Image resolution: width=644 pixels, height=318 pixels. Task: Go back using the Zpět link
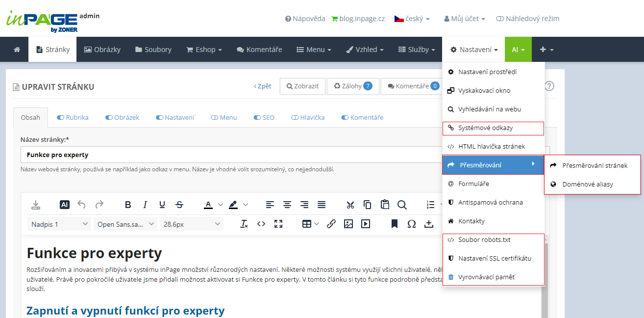coord(263,86)
